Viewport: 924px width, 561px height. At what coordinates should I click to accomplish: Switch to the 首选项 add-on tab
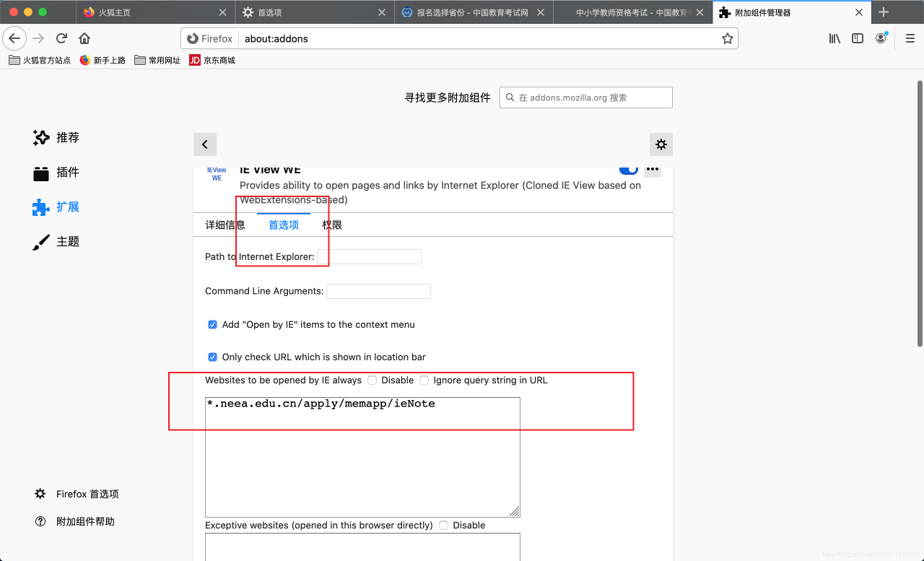[284, 225]
